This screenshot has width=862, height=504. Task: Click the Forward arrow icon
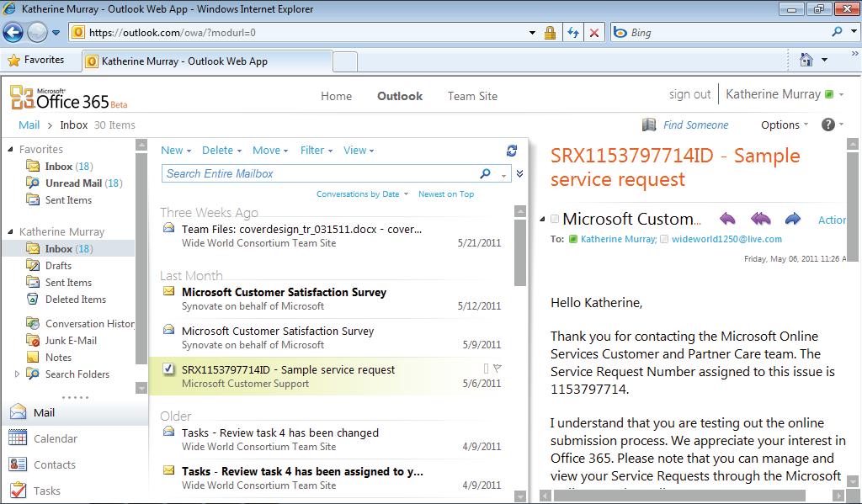(793, 219)
